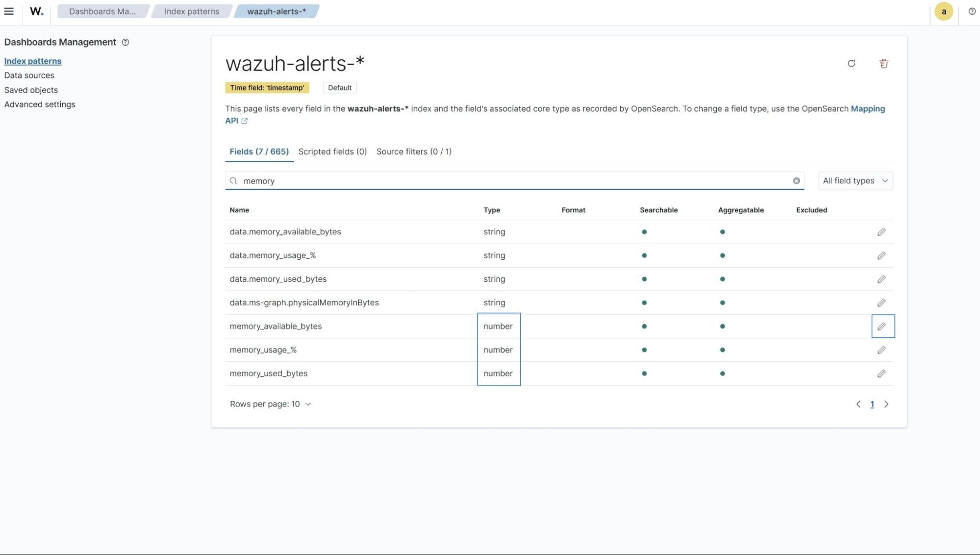Edit memory_used_bytes number field
This screenshot has height=555, width=980.
(x=881, y=374)
